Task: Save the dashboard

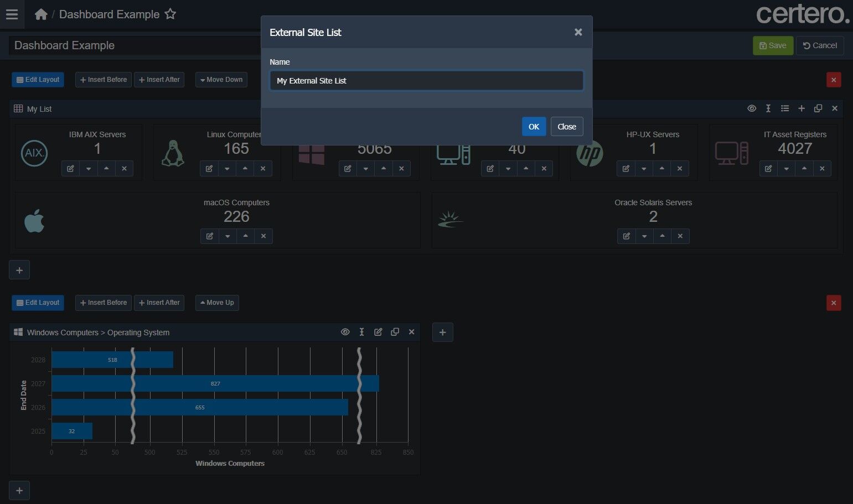Action: 773,45
